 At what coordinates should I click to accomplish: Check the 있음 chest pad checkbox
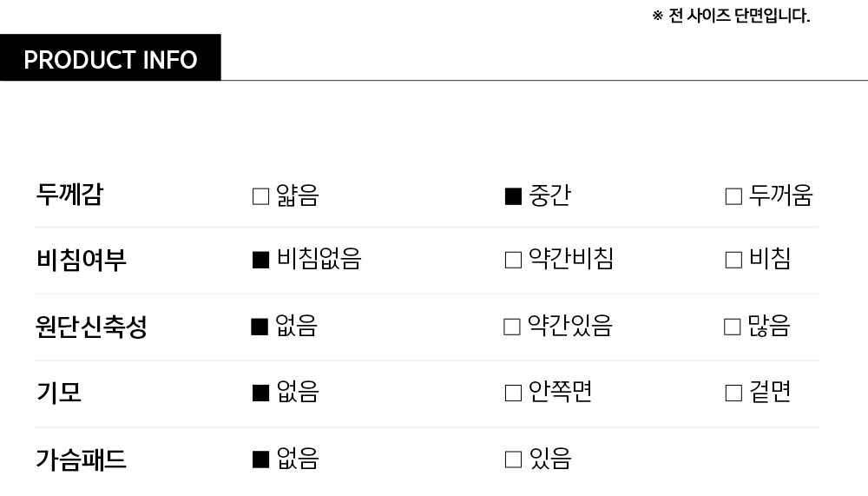point(513,459)
